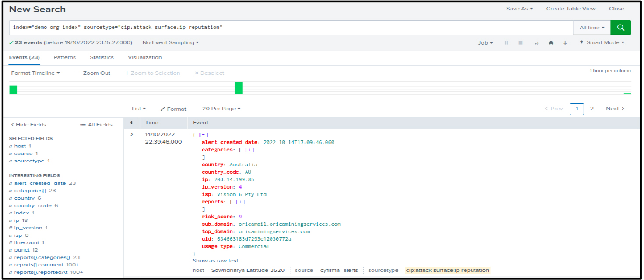Open the Smart Mode dropdown

[x=602, y=42]
